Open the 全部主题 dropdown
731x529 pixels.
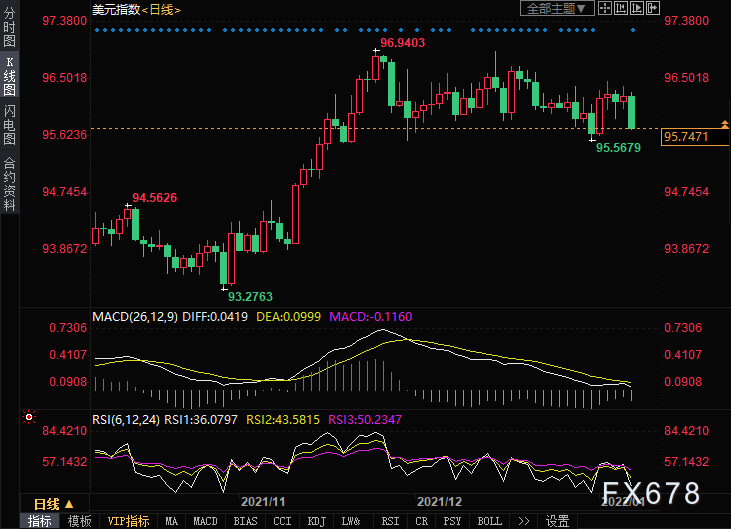557,8
